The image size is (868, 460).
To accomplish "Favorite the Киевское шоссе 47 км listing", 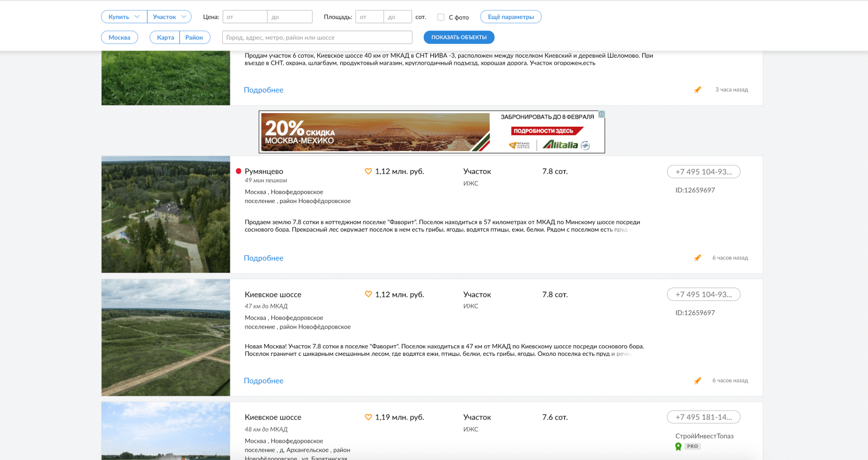I will 368,294.
